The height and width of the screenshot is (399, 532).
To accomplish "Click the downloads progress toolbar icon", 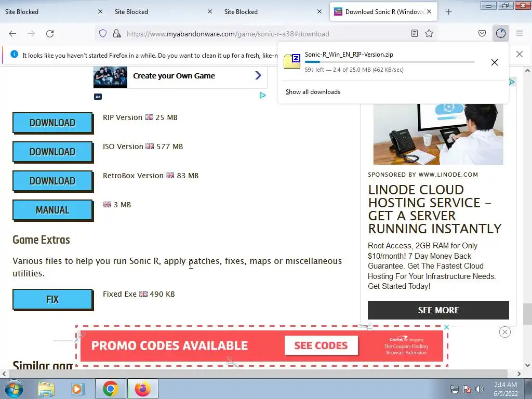I will 501,33.
